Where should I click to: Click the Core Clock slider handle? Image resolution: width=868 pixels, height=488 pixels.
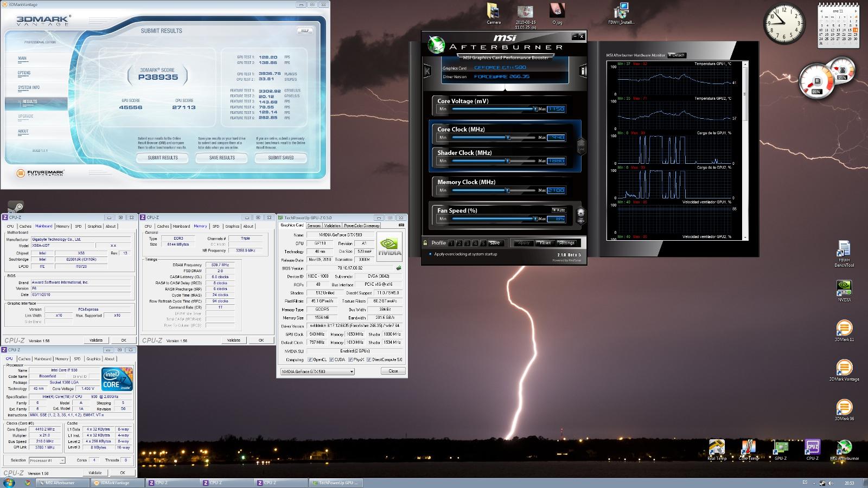click(508, 138)
